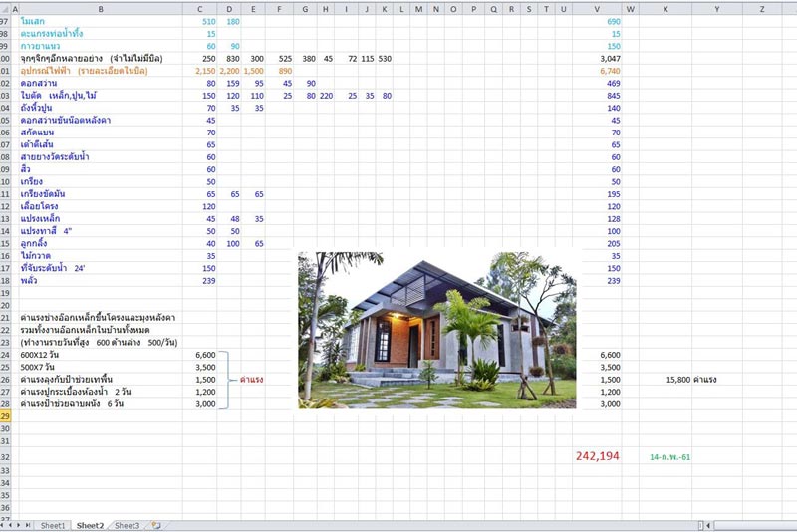Click the horizontal scrollbar left arrow
Viewport: 797px width, 532px height.
pyautogui.click(x=708, y=525)
